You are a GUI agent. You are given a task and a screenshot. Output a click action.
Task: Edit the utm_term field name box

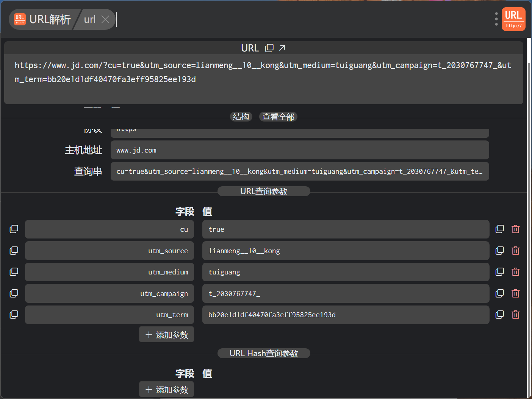point(110,315)
